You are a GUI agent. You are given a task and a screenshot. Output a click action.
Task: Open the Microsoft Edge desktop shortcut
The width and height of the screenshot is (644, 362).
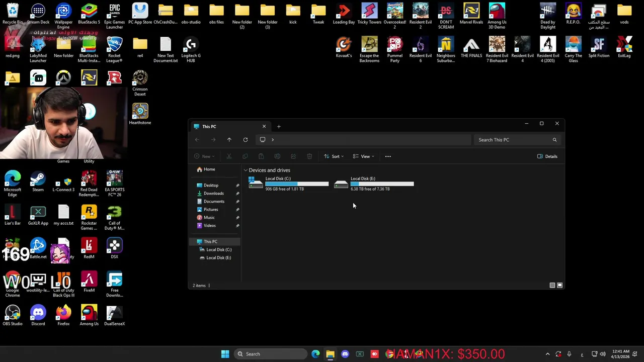coord(13,184)
